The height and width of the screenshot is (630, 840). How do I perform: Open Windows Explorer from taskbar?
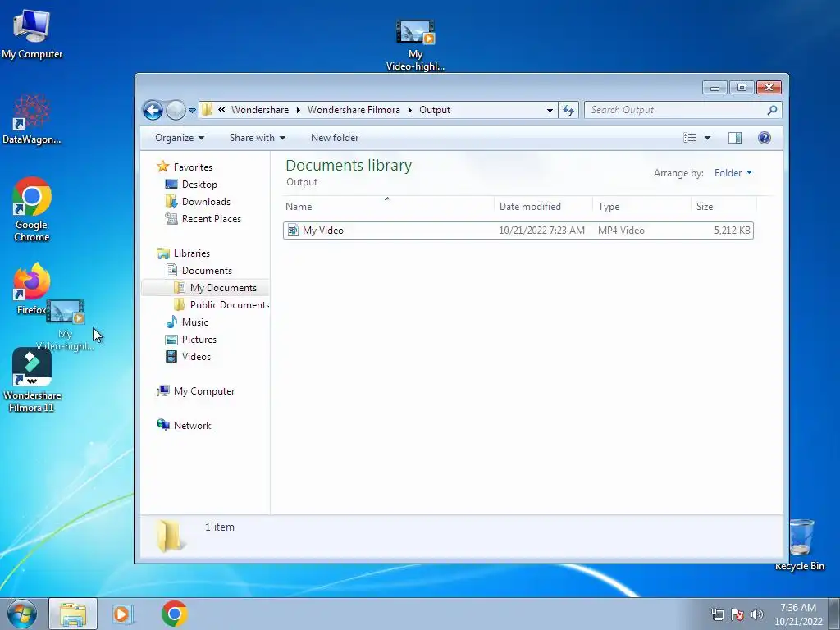click(73, 614)
